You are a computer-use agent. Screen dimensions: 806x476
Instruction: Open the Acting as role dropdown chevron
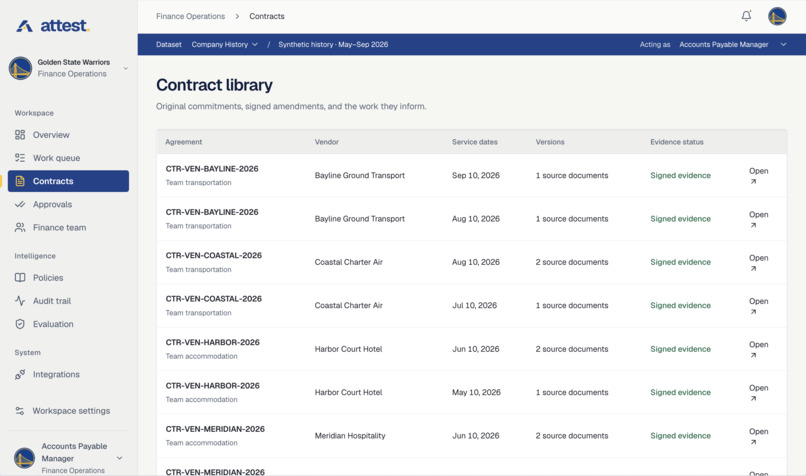point(783,45)
